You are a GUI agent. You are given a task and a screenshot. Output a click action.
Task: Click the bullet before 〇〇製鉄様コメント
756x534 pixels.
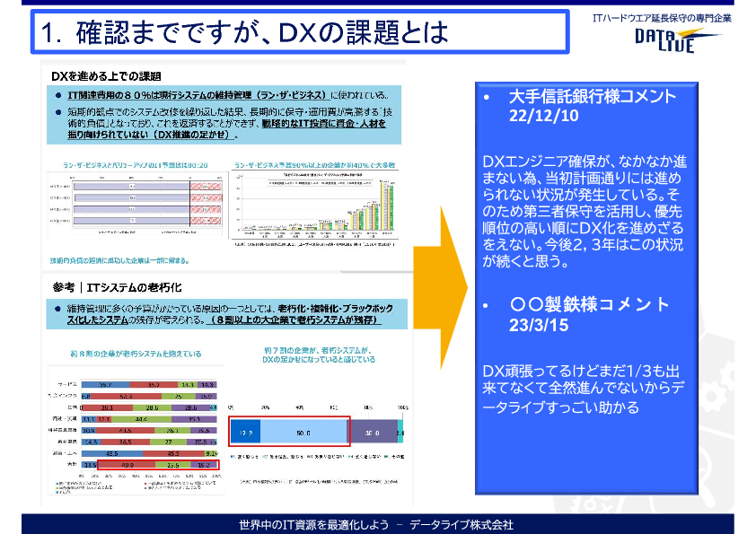click(x=486, y=305)
